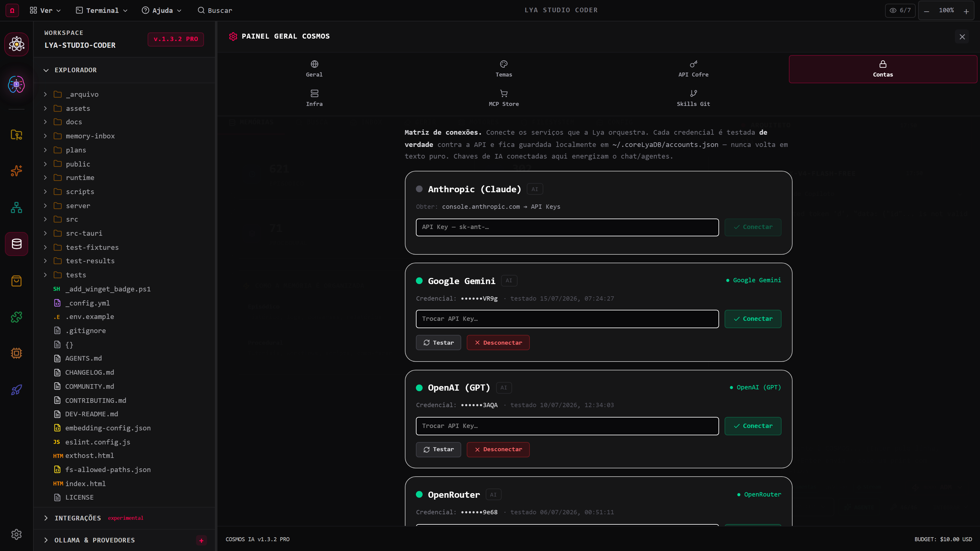This screenshot has height=551, width=980.
Task: Click the BUDGET: $10.00 USD status text
Action: pos(943,540)
